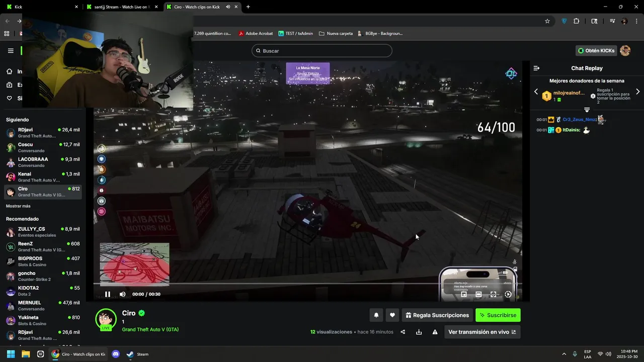
Task: Open the TEST / txAdmin bookmark
Action: (295, 34)
